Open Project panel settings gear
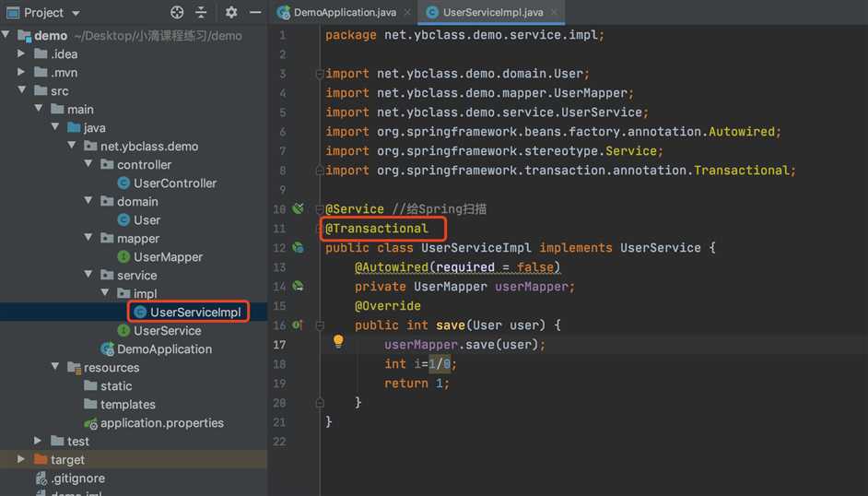The height and width of the screenshot is (496, 868). [231, 12]
